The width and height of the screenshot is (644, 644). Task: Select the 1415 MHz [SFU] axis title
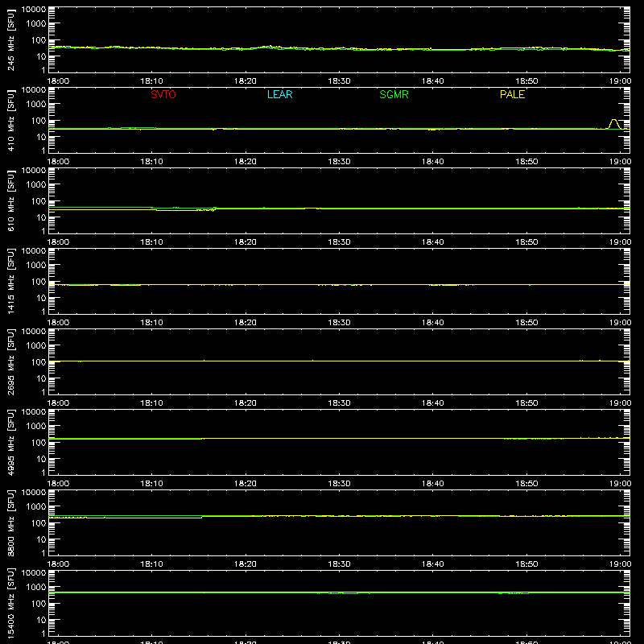(x=11, y=281)
